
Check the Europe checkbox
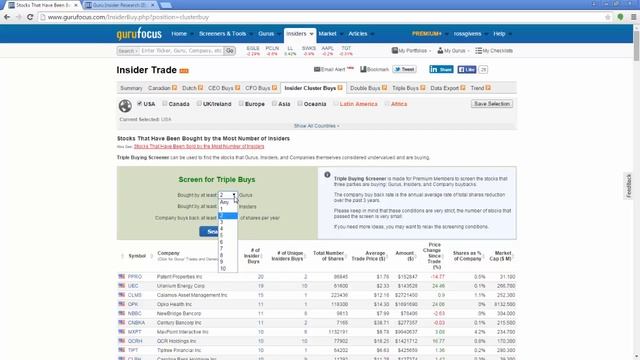click(241, 104)
